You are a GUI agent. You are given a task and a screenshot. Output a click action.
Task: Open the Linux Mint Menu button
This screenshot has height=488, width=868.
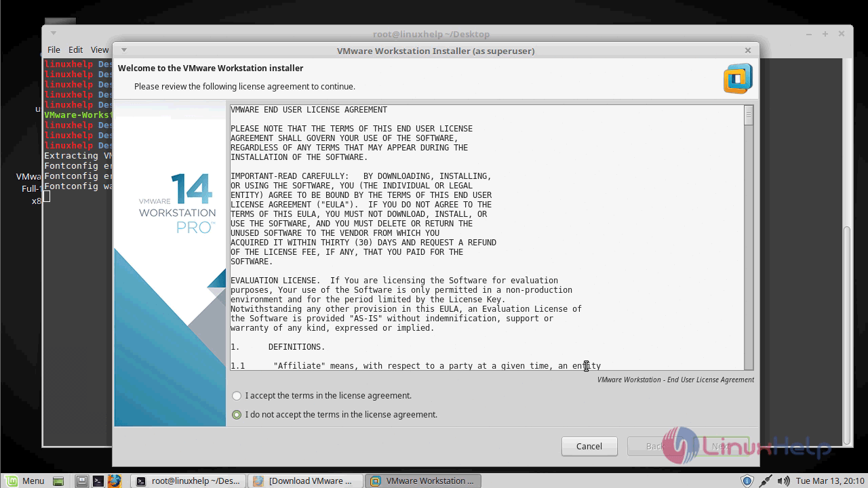[24, 481]
